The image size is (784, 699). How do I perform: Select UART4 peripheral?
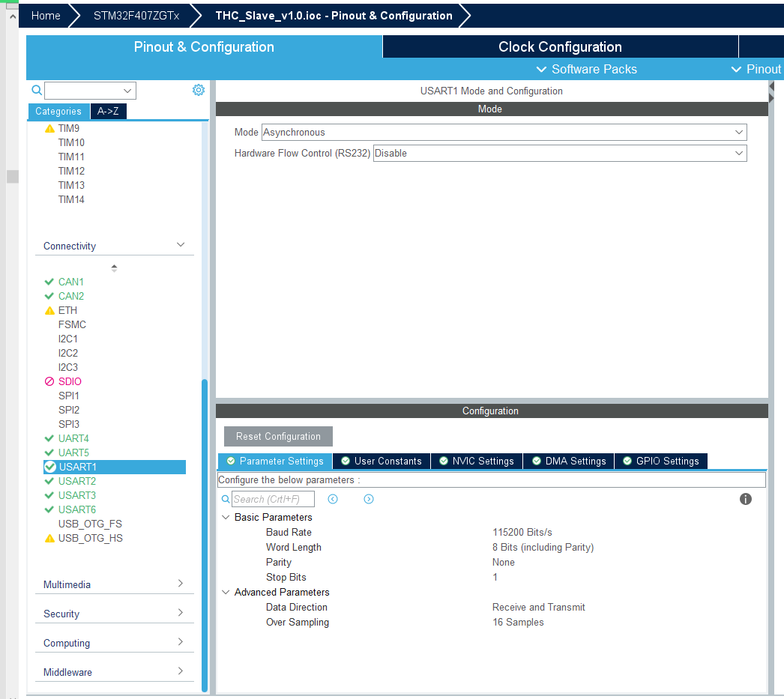[x=73, y=438]
